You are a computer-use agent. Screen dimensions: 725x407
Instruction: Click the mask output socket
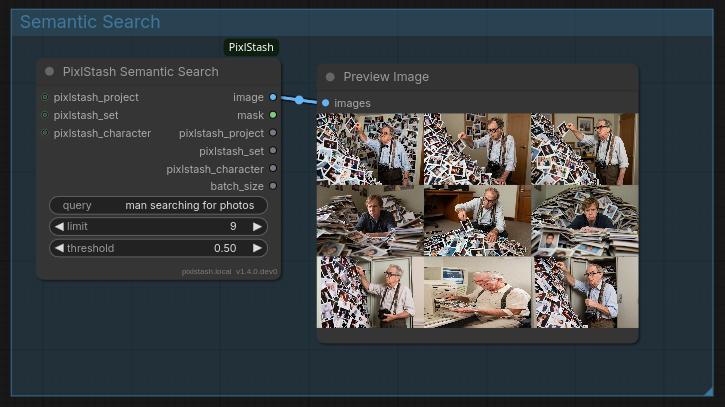[273, 115]
